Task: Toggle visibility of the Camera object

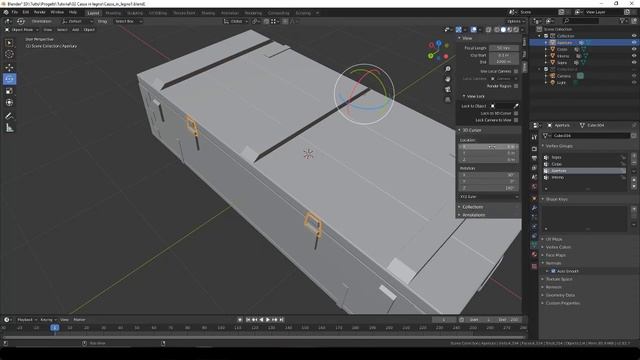Action: (634, 76)
